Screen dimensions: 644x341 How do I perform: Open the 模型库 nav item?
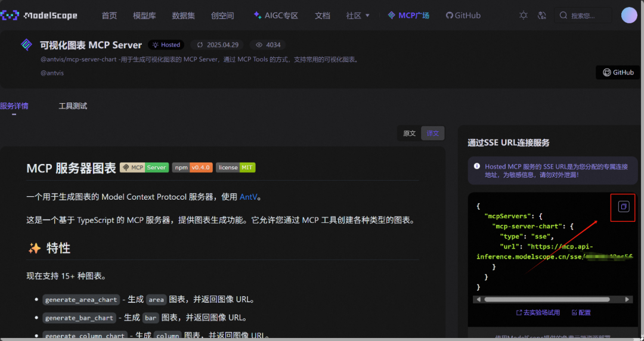144,15
